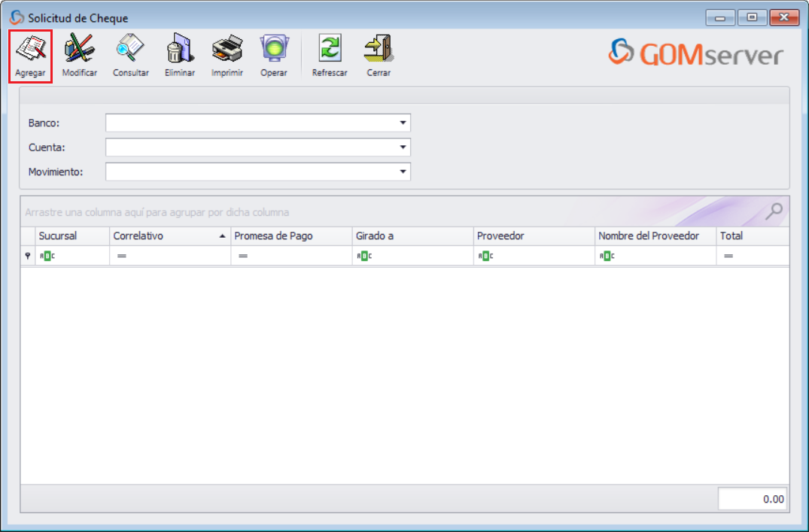Open the Movimiento dropdown list

click(403, 172)
